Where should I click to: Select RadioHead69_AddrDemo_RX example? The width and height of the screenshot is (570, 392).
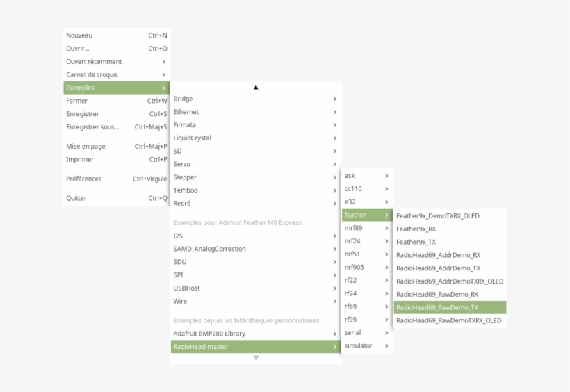click(438, 255)
